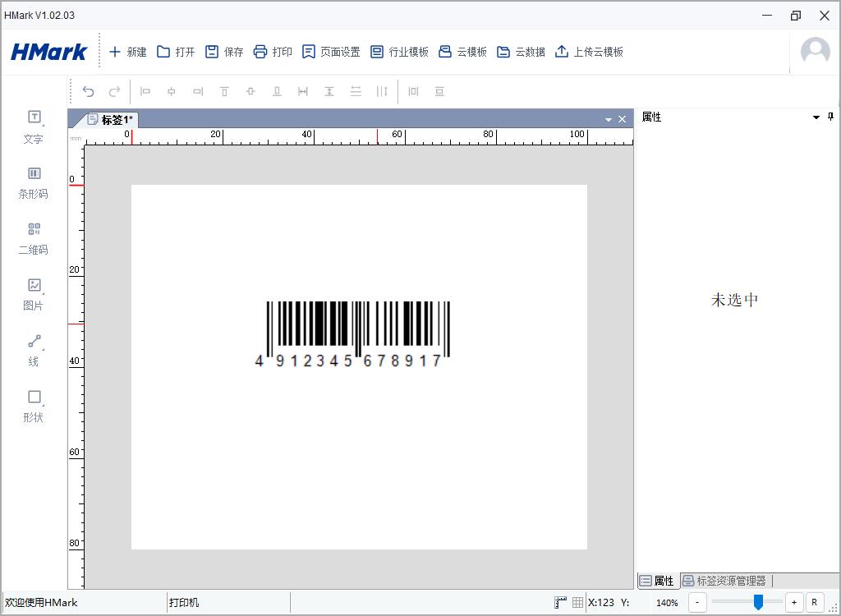Click the barcode number 4912345678917
841x616 pixels.
pos(348,361)
